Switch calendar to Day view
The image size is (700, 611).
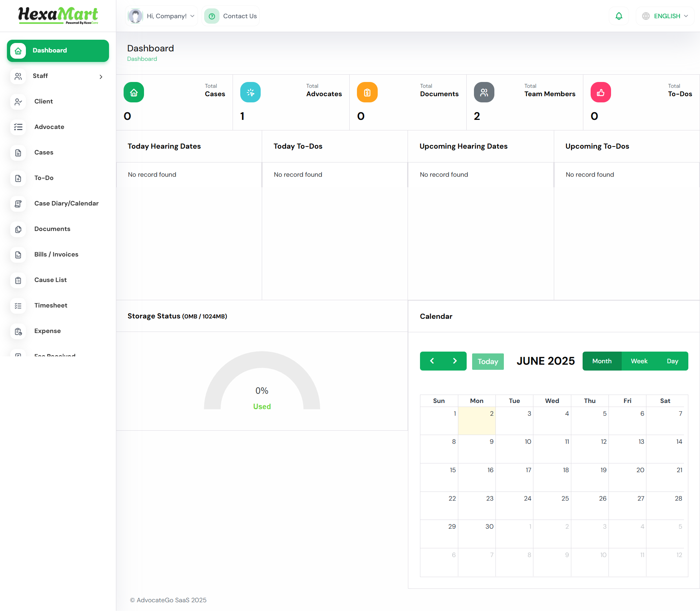[672, 361]
